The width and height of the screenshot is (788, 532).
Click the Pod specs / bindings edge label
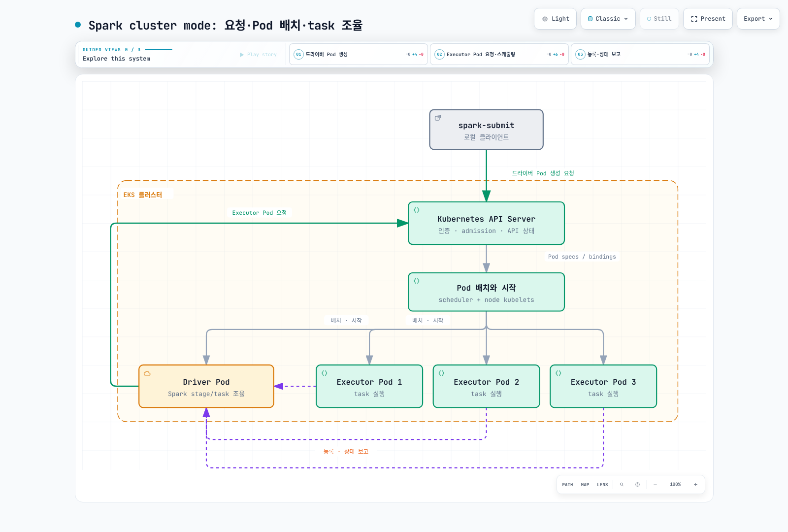[582, 257]
